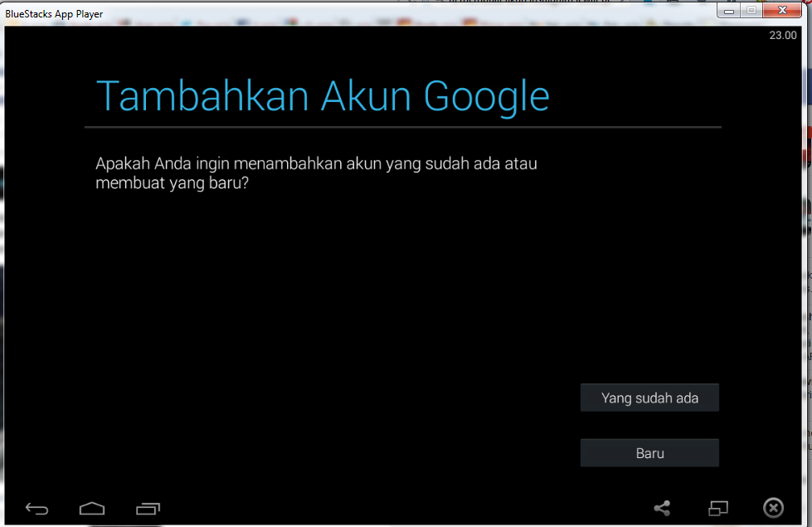Click the 23.00 clock in status bar
The height and width of the screenshot is (527, 812).
click(782, 35)
